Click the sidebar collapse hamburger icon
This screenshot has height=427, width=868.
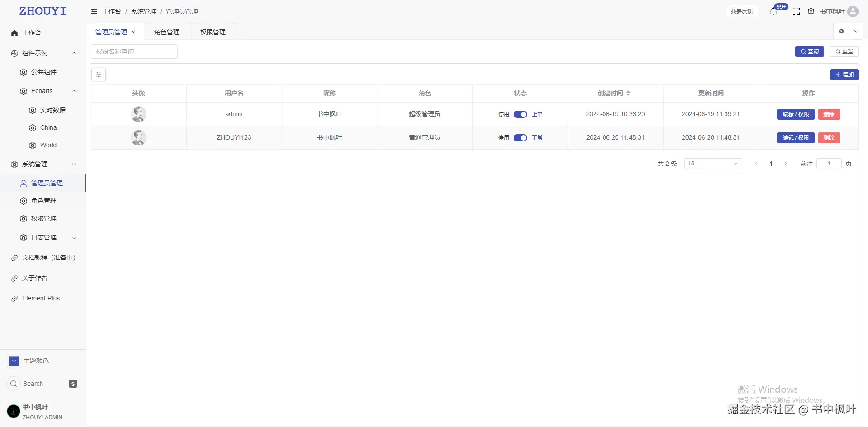[x=94, y=11]
